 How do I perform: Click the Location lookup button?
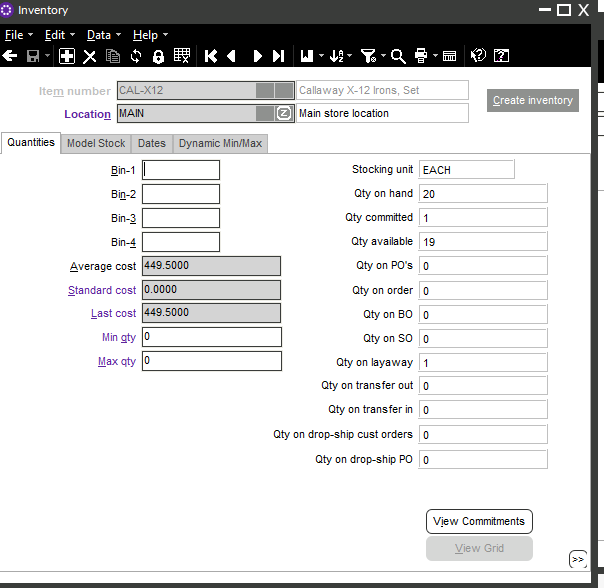point(283,113)
